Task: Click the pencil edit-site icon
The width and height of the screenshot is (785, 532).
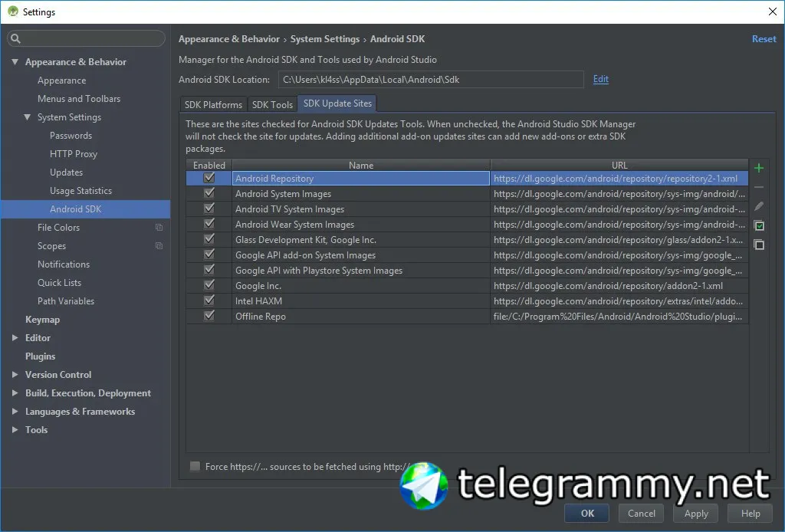Action: [759, 206]
